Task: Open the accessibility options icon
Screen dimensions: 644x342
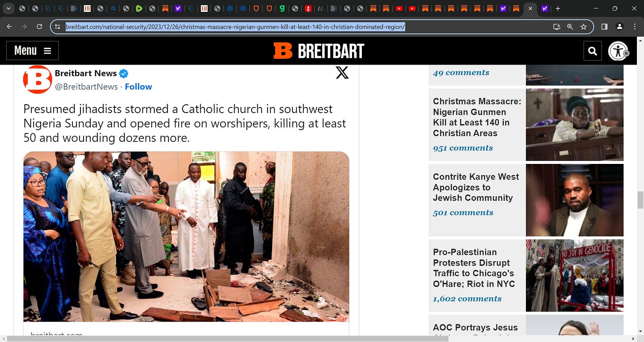Action: pyautogui.click(x=617, y=51)
